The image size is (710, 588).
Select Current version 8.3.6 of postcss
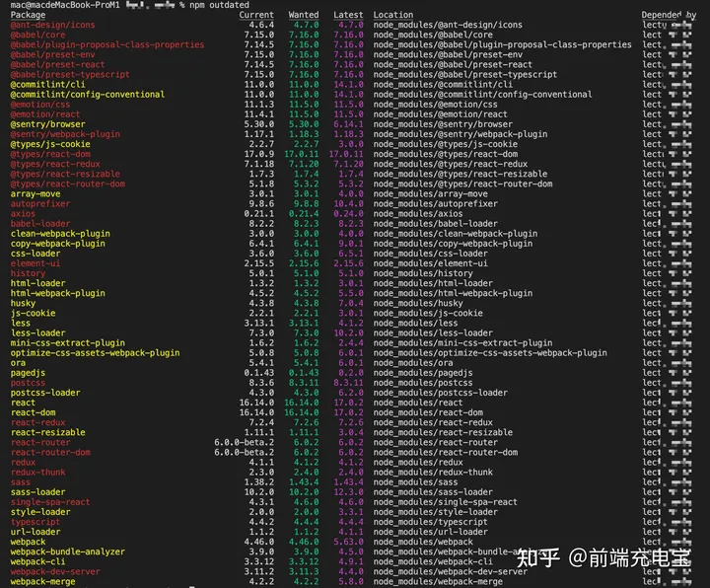click(x=261, y=384)
